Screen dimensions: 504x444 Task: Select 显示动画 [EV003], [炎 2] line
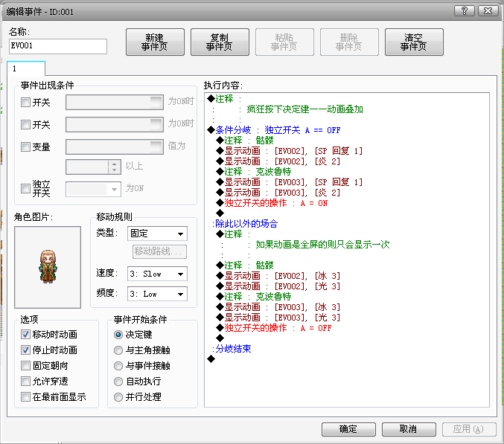pyautogui.click(x=278, y=193)
